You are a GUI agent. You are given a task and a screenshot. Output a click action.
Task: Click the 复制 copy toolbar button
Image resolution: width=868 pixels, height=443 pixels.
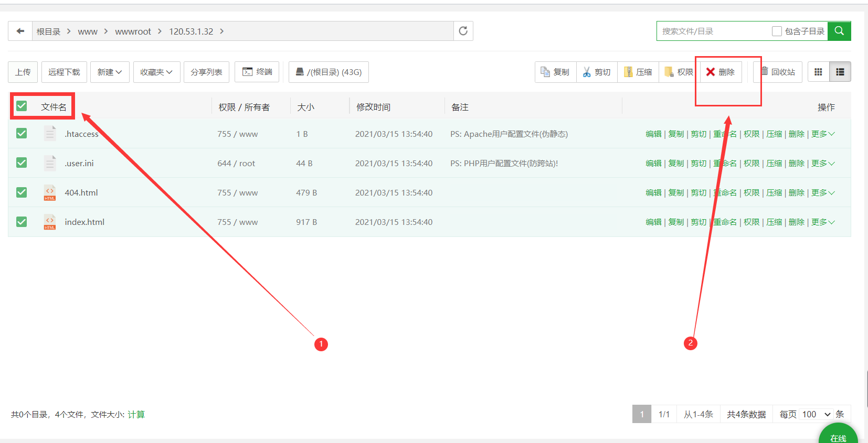[555, 72]
